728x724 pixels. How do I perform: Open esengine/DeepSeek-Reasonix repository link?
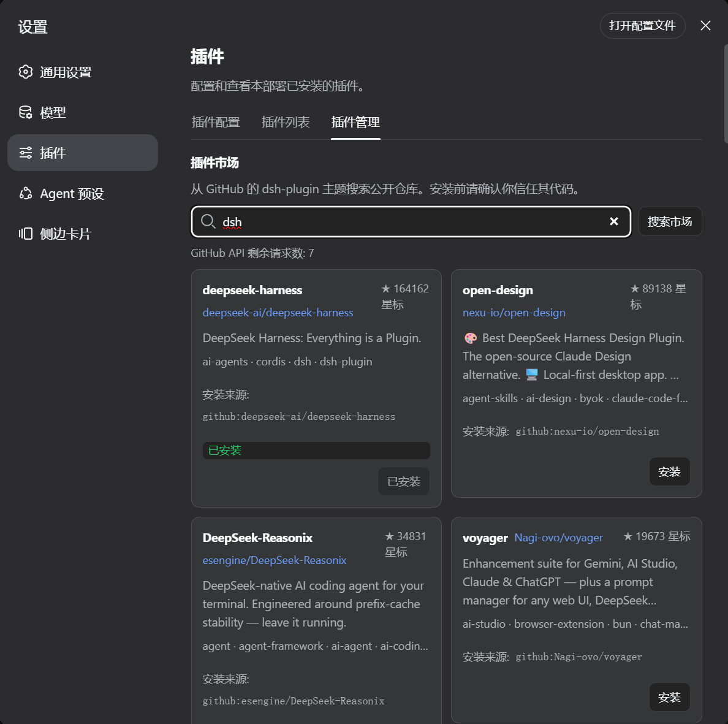275,560
